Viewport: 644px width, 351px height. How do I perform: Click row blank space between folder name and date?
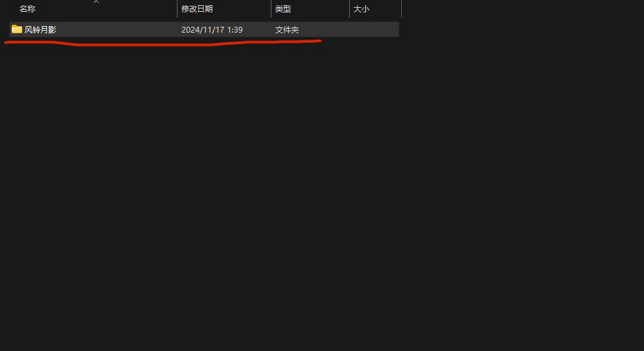[x=117, y=29]
